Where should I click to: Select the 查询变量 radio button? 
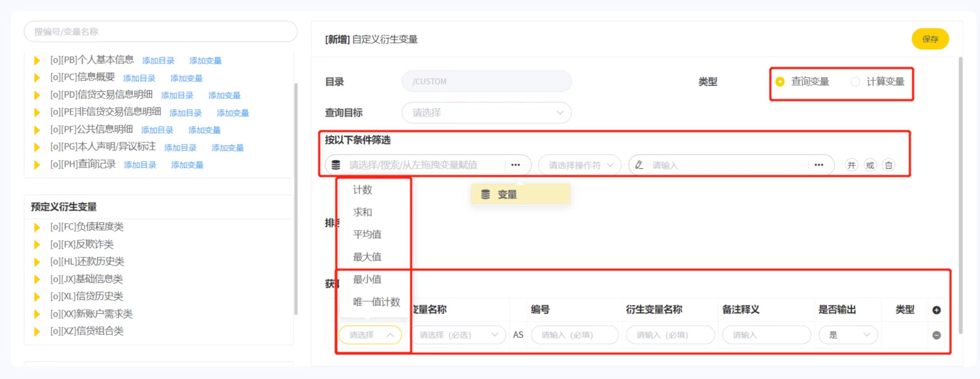click(x=780, y=82)
